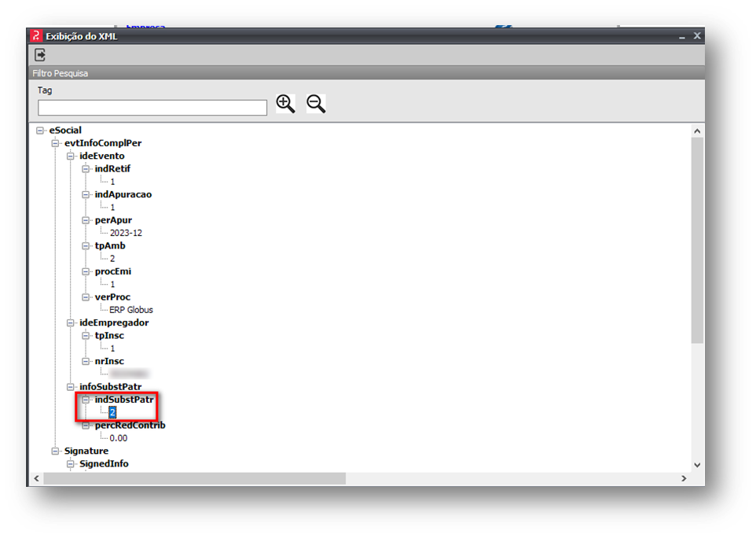Select the evtInfoComplPer tree label
The height and width of the screenshot is (538, 756).
(x=103, y=143)
